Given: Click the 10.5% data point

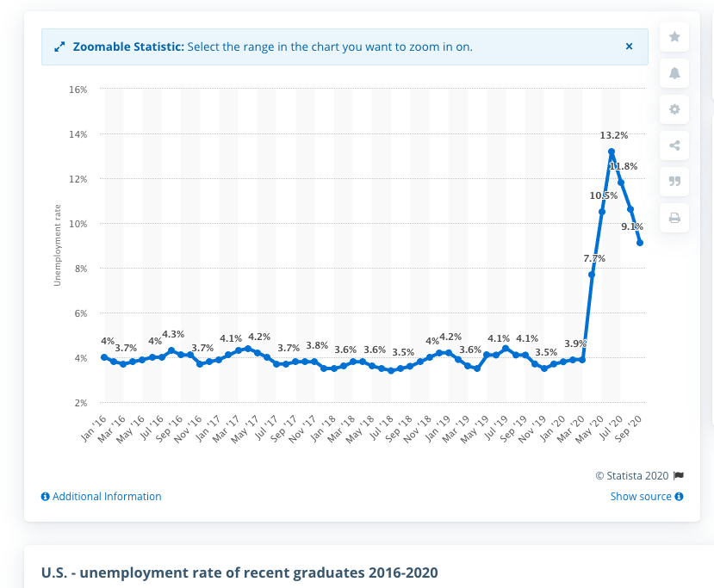Looking at the screenshot, I should coord(602,212).
